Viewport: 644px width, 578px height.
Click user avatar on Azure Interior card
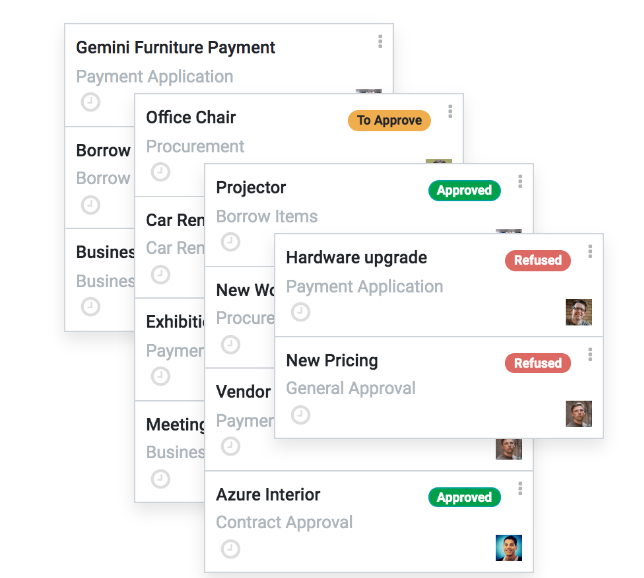click(508, 548)
